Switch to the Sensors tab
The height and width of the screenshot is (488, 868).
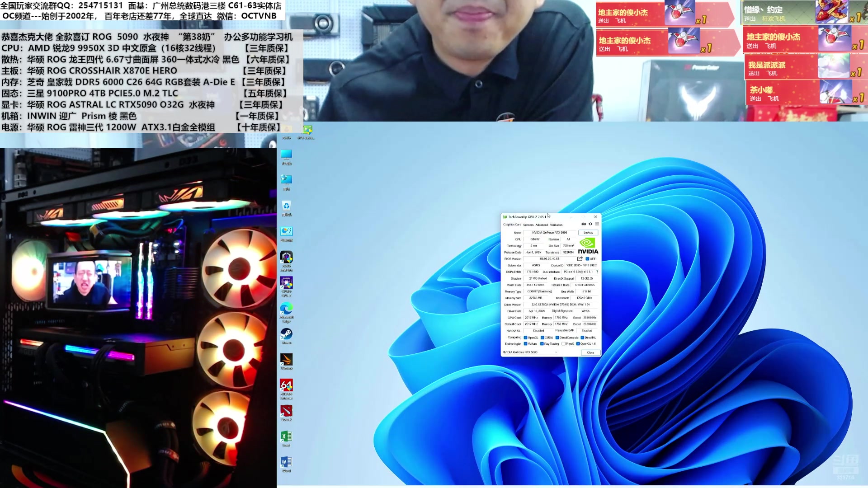click(528, 225)
